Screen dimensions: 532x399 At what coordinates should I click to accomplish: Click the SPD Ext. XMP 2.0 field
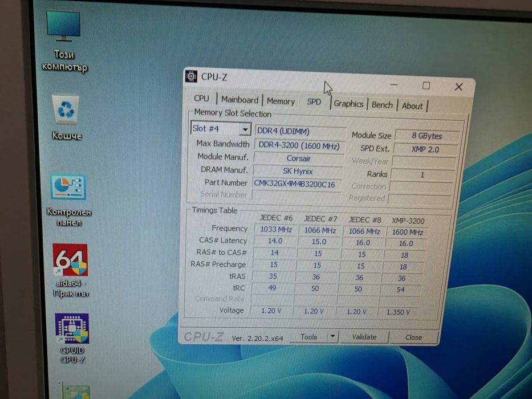(425, 149)
